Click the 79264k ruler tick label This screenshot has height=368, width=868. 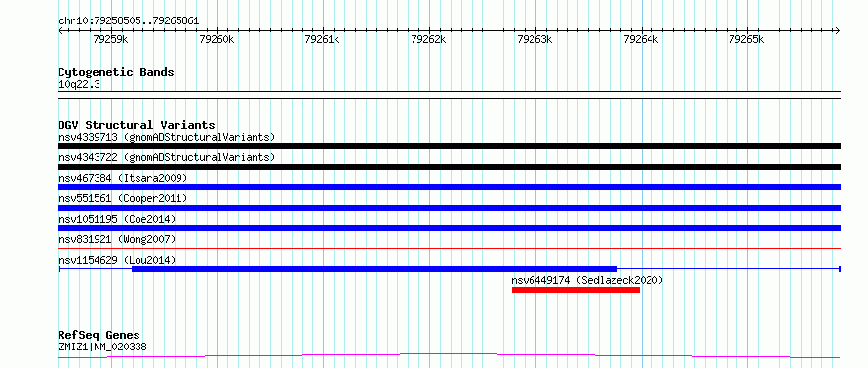641,39
